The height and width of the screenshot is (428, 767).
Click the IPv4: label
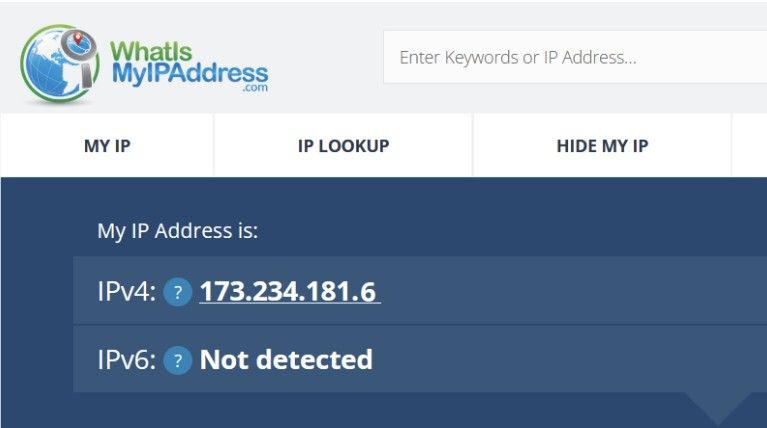coord(127,292)
